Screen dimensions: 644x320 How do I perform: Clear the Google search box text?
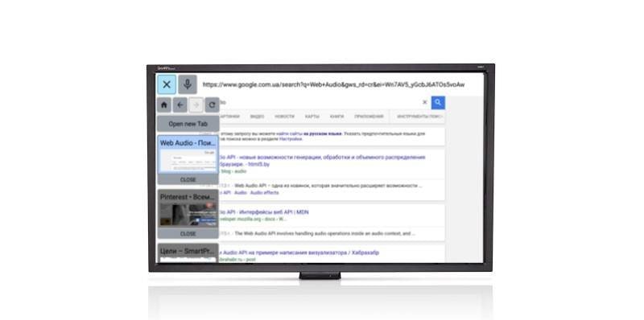[x=425, y=103]
